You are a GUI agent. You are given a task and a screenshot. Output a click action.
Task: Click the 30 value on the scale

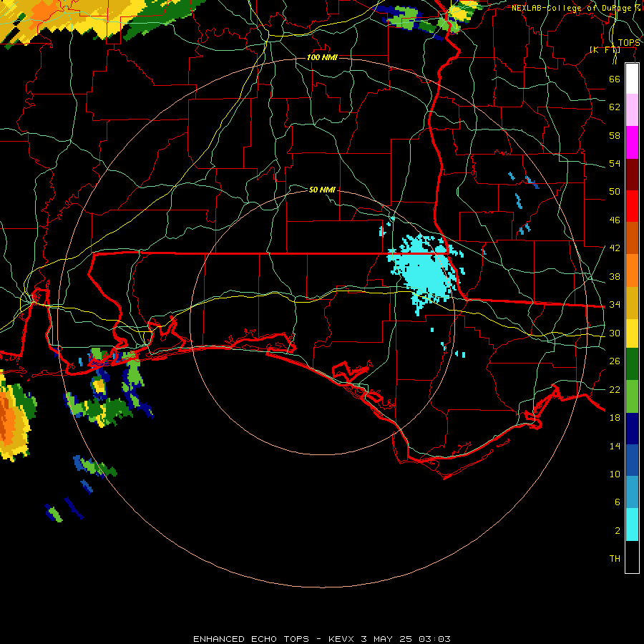[x=615, y=333]
